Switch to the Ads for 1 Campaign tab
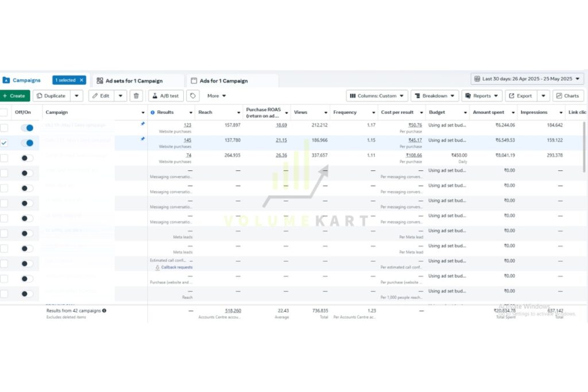 point(219,80)
